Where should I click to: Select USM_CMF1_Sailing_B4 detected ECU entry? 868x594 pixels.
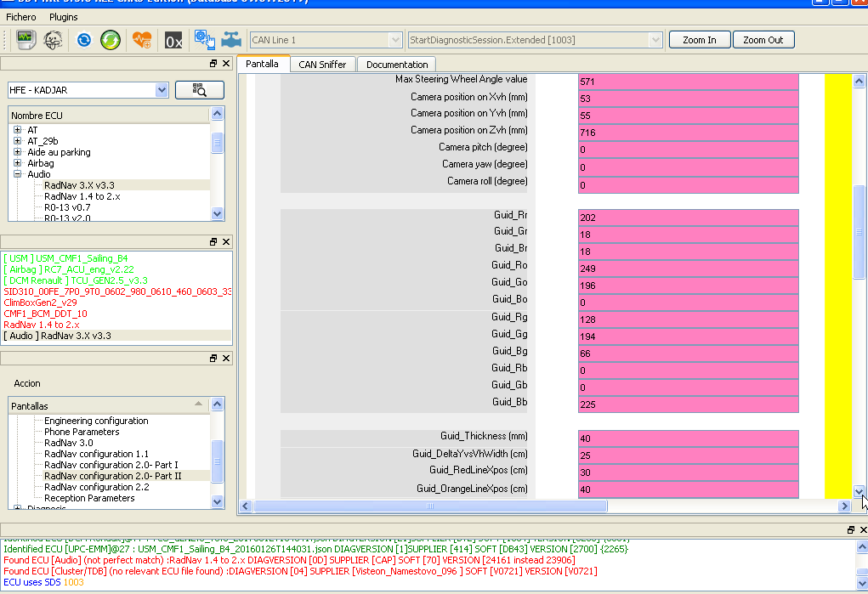[65, 258]
